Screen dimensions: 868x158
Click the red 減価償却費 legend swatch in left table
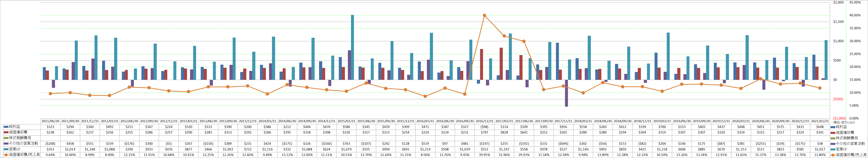pyautogui.click(x=6, y=132)
